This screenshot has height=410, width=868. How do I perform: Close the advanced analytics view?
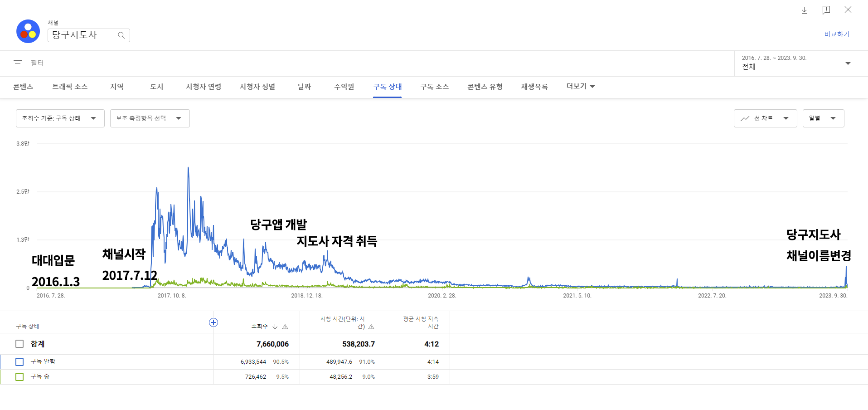click(x=848, y=10)
